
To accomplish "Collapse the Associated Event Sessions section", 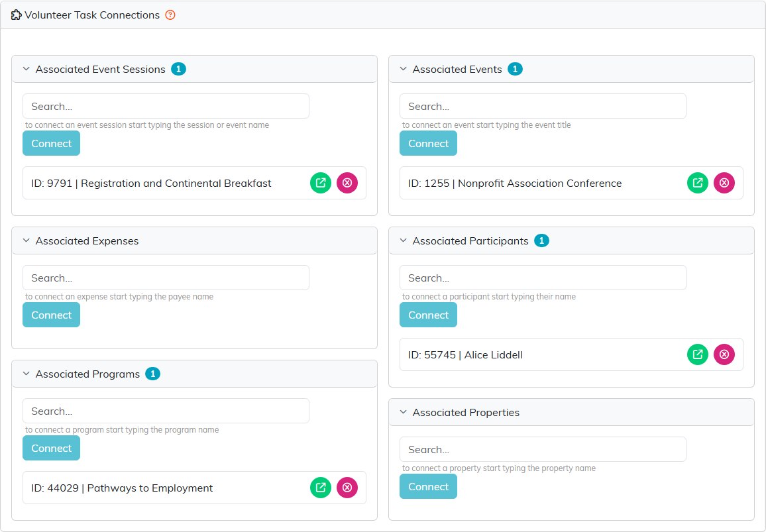I will [x=27, y=70].
